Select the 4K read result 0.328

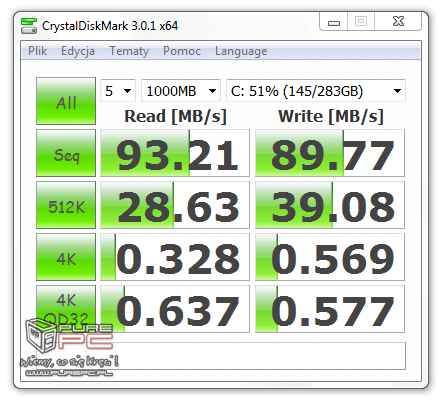175,257
